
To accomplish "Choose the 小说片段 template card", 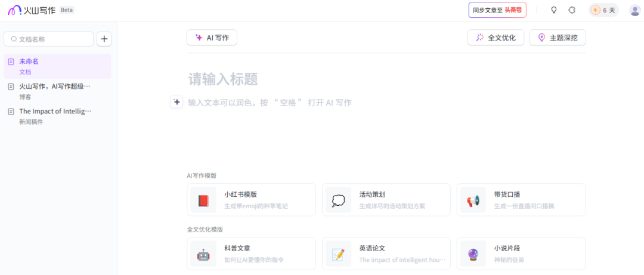I will (521, 254).
